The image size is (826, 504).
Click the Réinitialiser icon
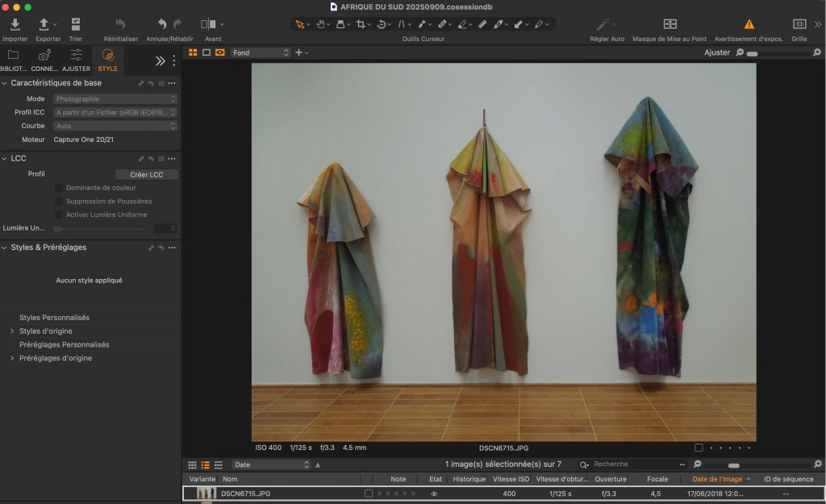coord(120,25)
